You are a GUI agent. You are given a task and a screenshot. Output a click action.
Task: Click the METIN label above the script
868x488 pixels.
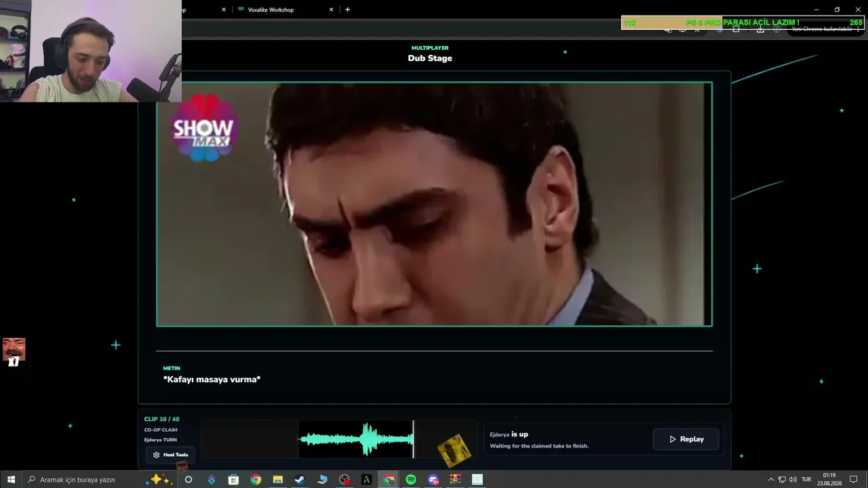click(x=172, y=368)
